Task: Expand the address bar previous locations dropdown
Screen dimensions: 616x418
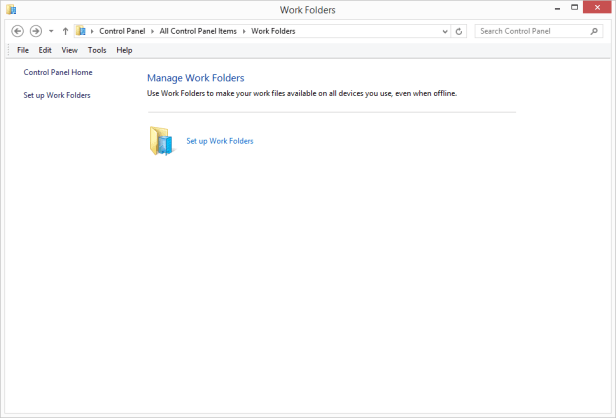Action: 445,31
